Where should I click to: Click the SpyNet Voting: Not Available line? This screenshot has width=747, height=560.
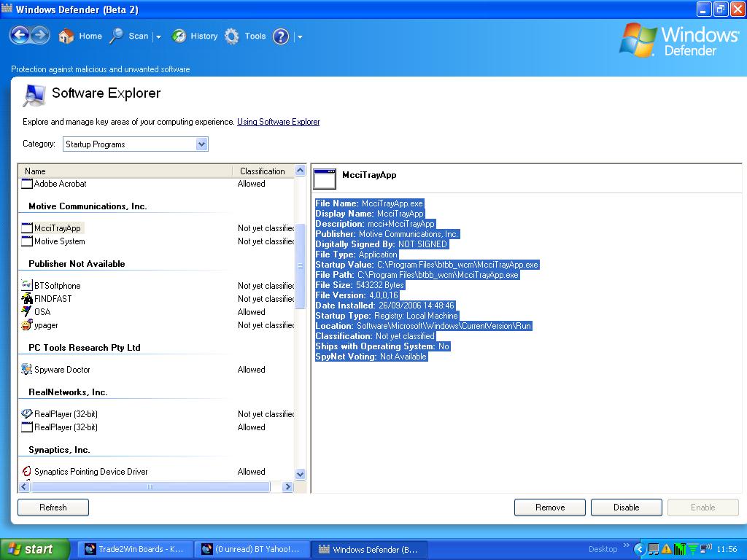(x=371, y=357)
